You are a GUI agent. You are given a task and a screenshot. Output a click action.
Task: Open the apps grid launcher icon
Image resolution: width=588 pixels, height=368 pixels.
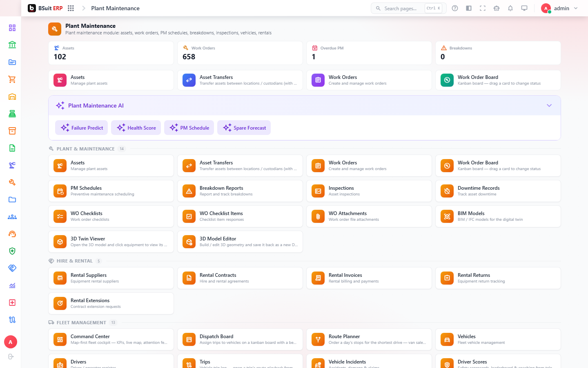(x=71, y=8)
